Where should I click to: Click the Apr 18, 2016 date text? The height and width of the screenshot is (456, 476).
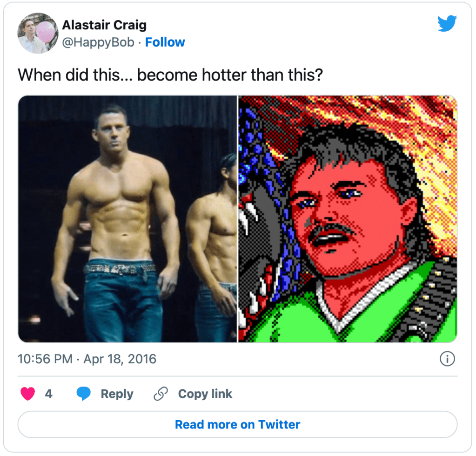point(120,359)
